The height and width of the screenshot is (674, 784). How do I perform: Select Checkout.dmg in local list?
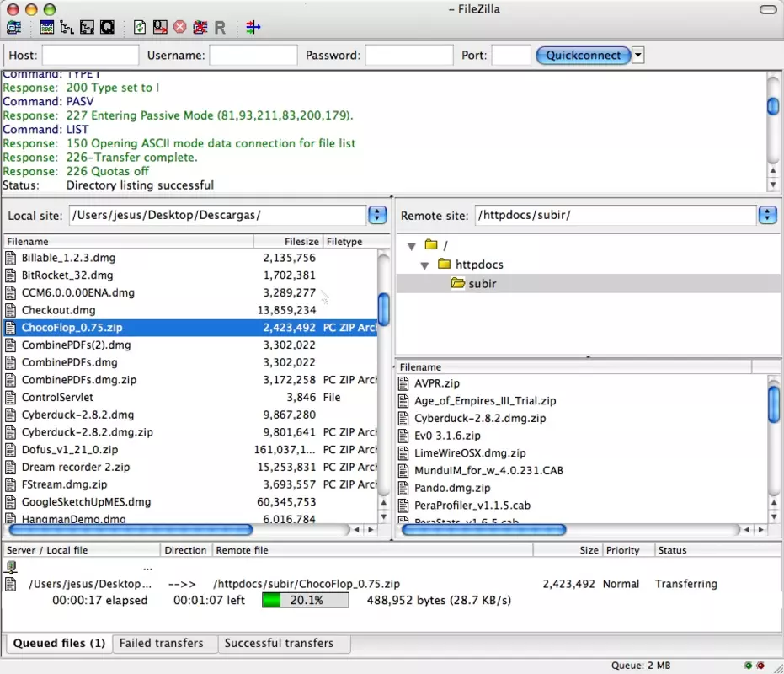(190, 310)
